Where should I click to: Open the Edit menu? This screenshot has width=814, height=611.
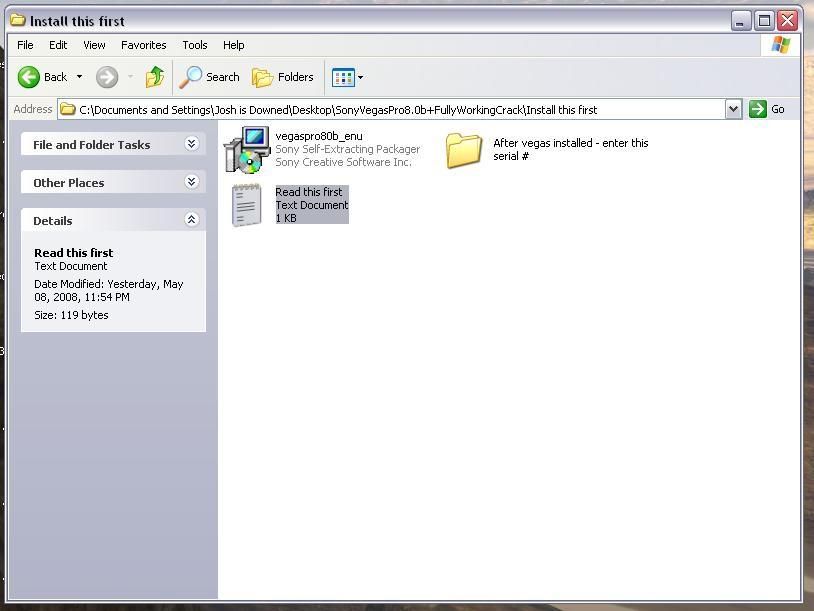58,45
